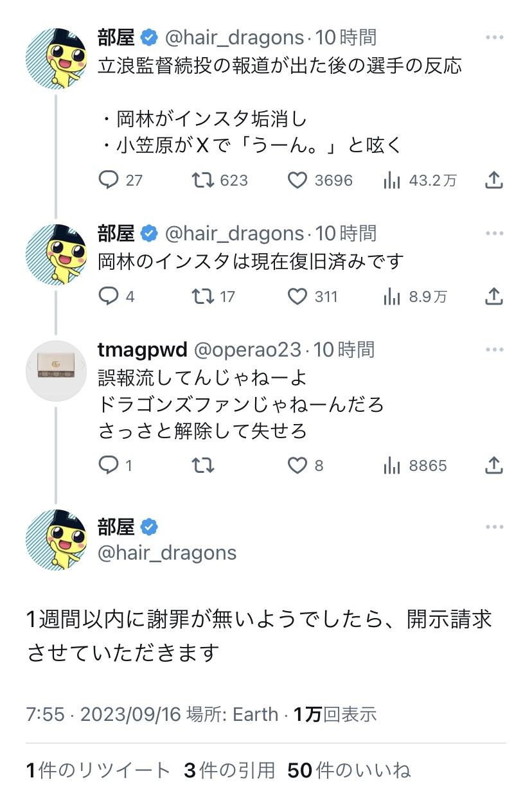Reply to the 岡林のインスタ復旧済み tweet
This screenshot has height=789, width=532.
(x=109, y=296)
